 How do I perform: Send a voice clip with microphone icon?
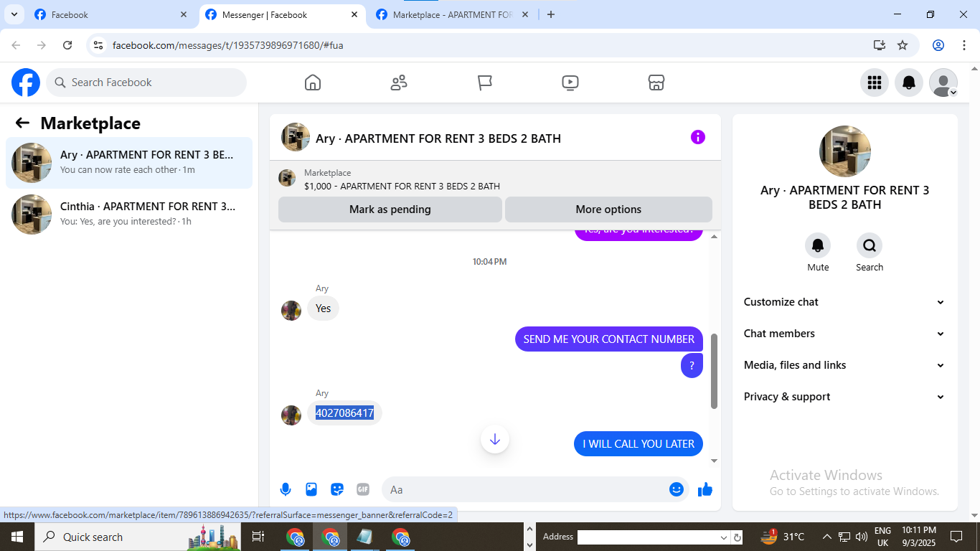click(x=286, y=489)
